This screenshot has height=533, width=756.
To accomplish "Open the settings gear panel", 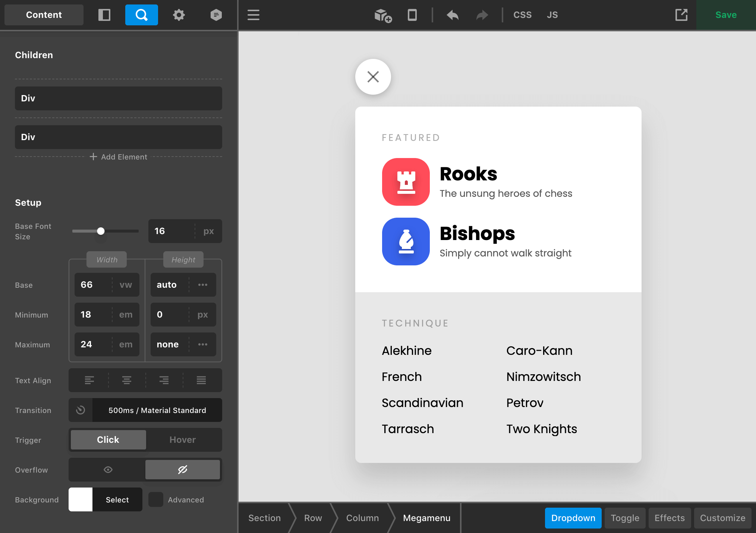I will (179, 15).
